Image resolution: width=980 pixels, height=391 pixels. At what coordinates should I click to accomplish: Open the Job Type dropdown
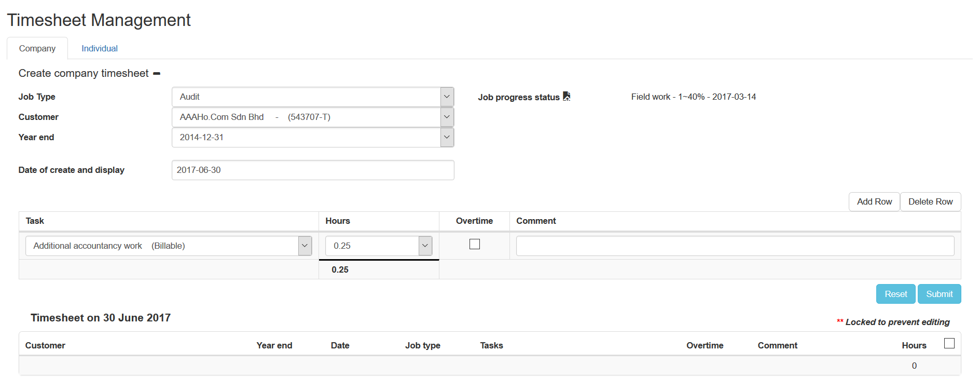(447, 97)
